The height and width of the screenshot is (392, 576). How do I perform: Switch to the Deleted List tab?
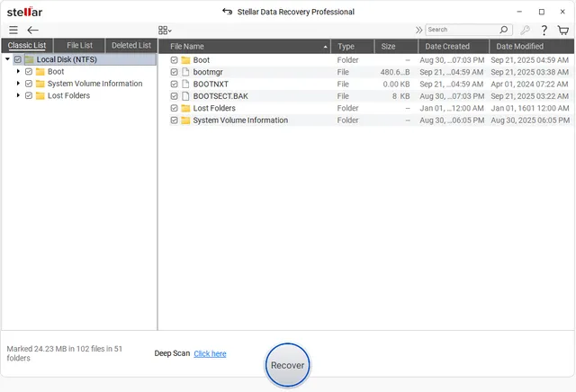click(x=130, y=45)
